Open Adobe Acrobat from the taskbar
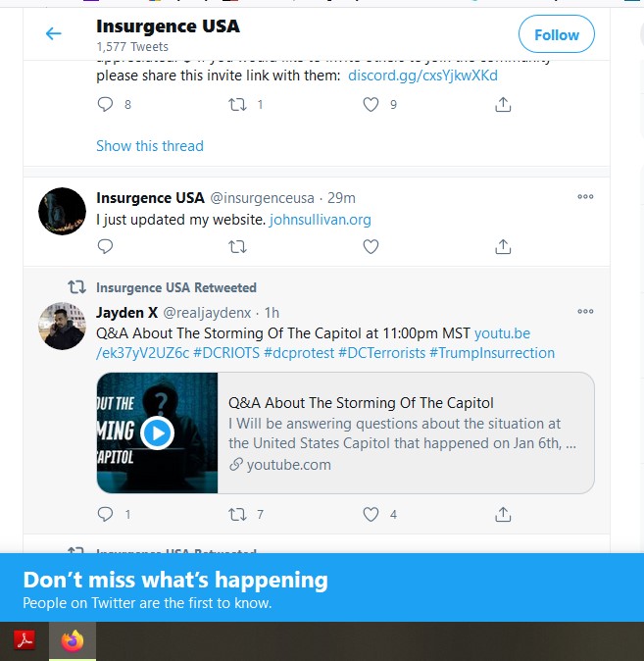The width and height of the screenshot is (644, 661). pyautogui.click(x=25, y=640)
